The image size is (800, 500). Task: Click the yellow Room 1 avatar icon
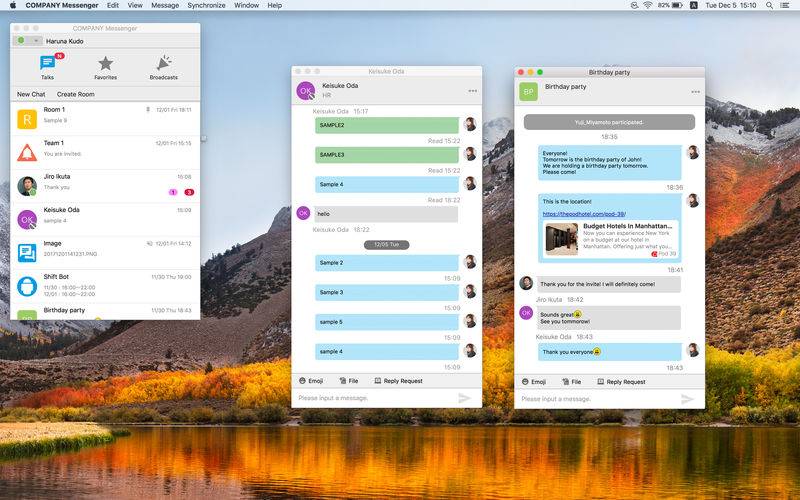tap(27, 119)
